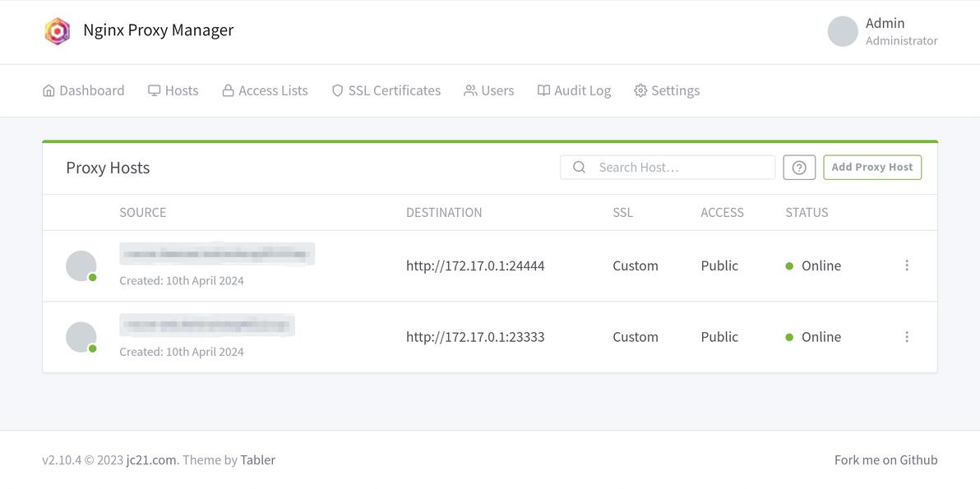Click the avatar of the first proxy host
The width and height of the screenshot is (980, 489).
(x=81, y=266)
